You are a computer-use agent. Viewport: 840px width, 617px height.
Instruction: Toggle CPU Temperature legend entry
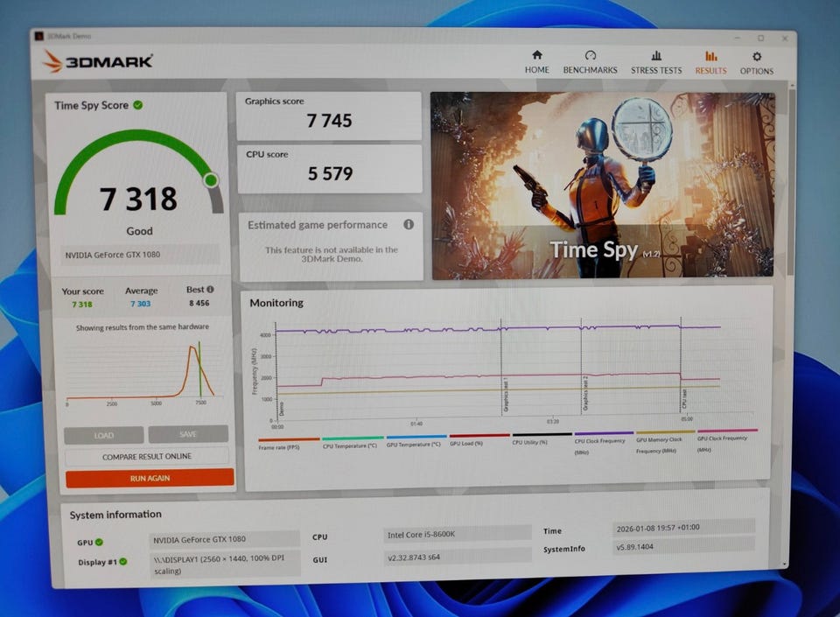click(x=352, y=442)
